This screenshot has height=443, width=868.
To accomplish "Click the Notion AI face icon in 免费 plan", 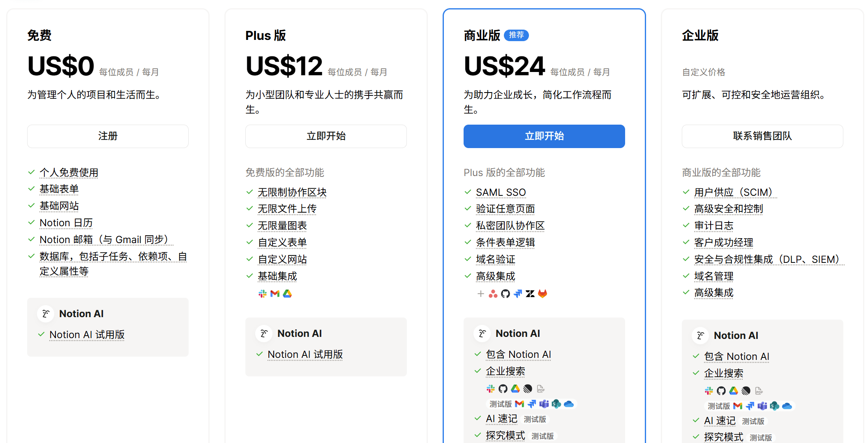I will click(x=46, y=314).
